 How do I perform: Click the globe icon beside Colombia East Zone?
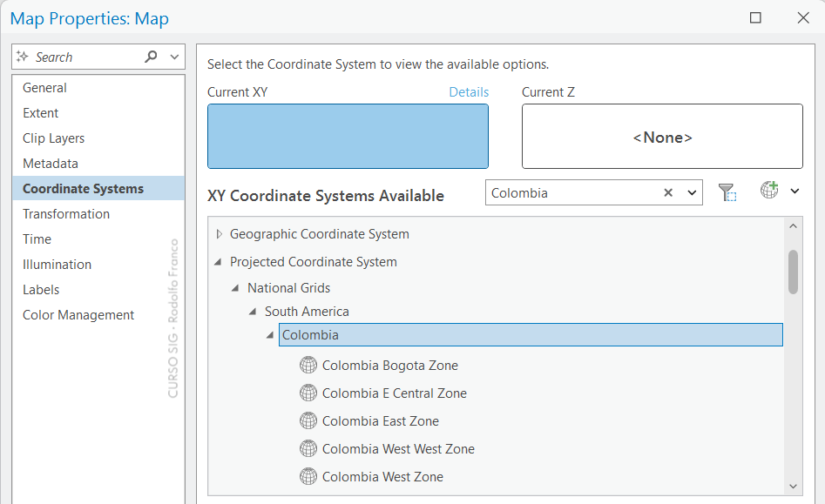coord(308,421)
